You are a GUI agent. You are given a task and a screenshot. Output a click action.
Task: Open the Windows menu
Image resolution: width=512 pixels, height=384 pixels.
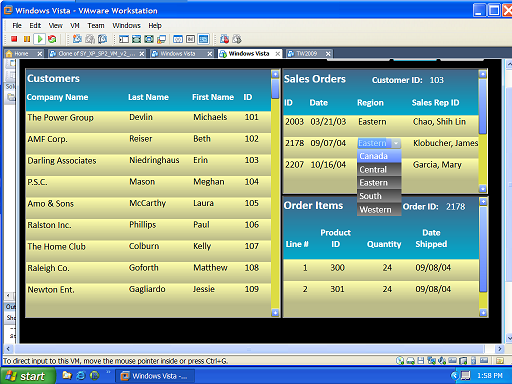tap(126, 25)
